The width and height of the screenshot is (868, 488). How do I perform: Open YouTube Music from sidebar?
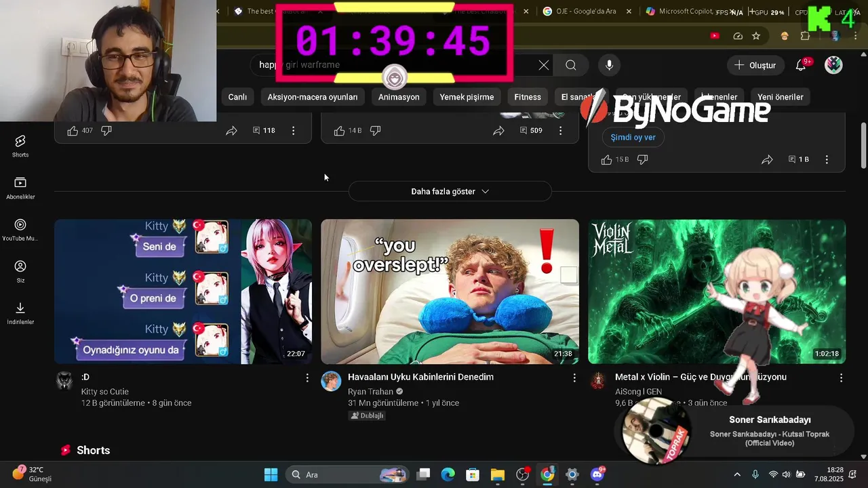pyautogui.click(x=20, y=230)
